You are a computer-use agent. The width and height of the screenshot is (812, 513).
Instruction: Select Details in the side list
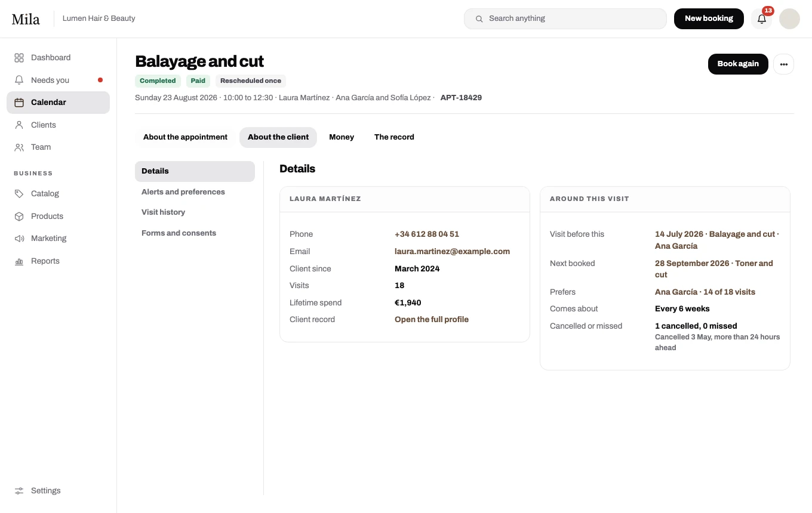click(x=195, y=171)
